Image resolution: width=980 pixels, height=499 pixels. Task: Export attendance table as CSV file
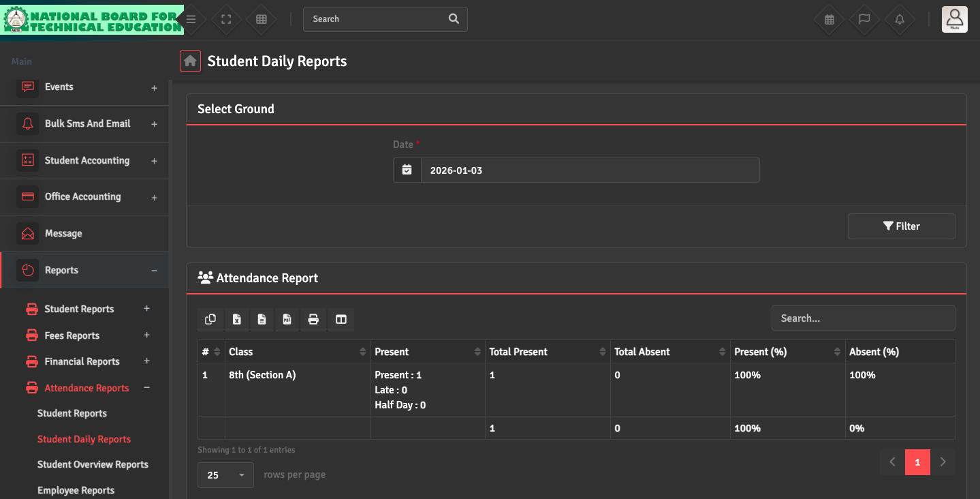(262, 319)
